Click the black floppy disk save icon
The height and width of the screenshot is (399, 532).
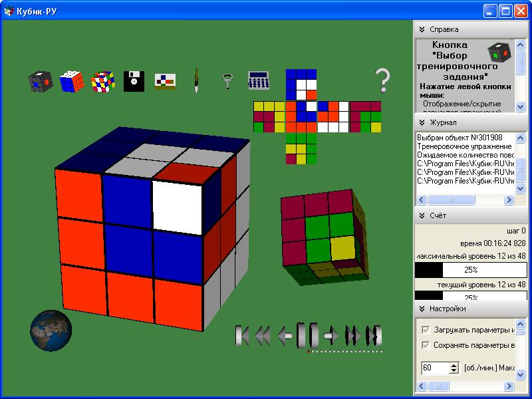[x=134, y=81]
